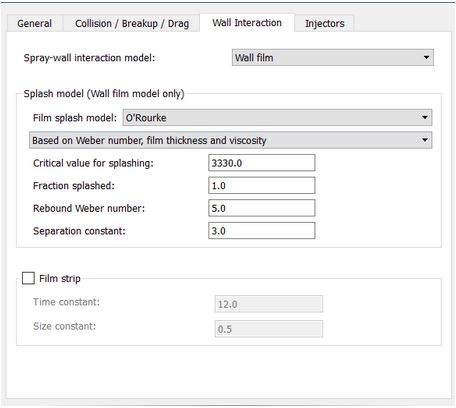Click the Film strip label text
This screenshot has width=456, height=408.
pos(60,278)
